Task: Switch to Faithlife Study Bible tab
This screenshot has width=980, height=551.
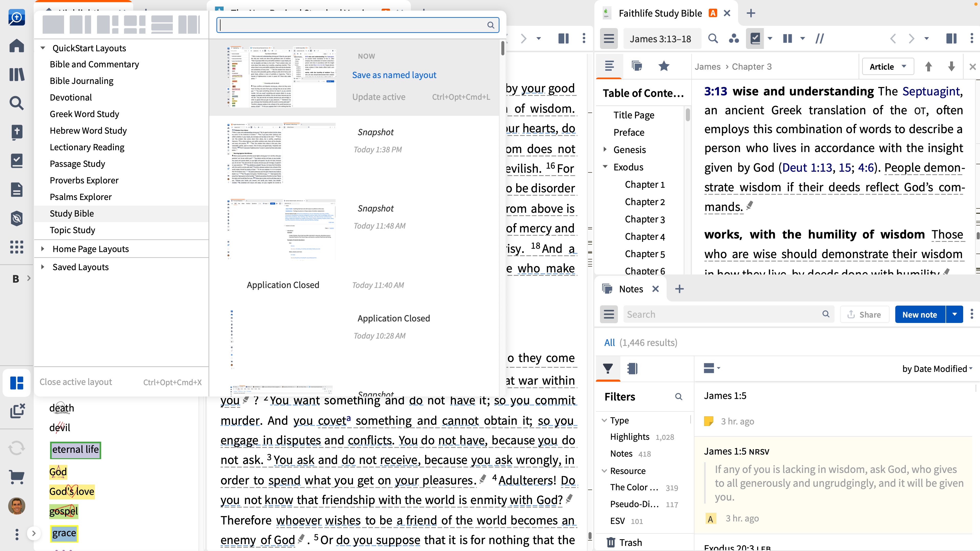Action: [660, 13]
